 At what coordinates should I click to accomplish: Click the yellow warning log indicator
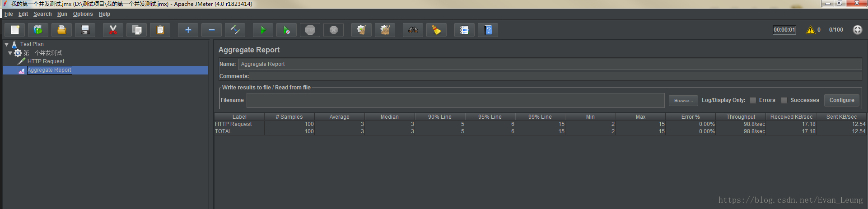[811, 30]
